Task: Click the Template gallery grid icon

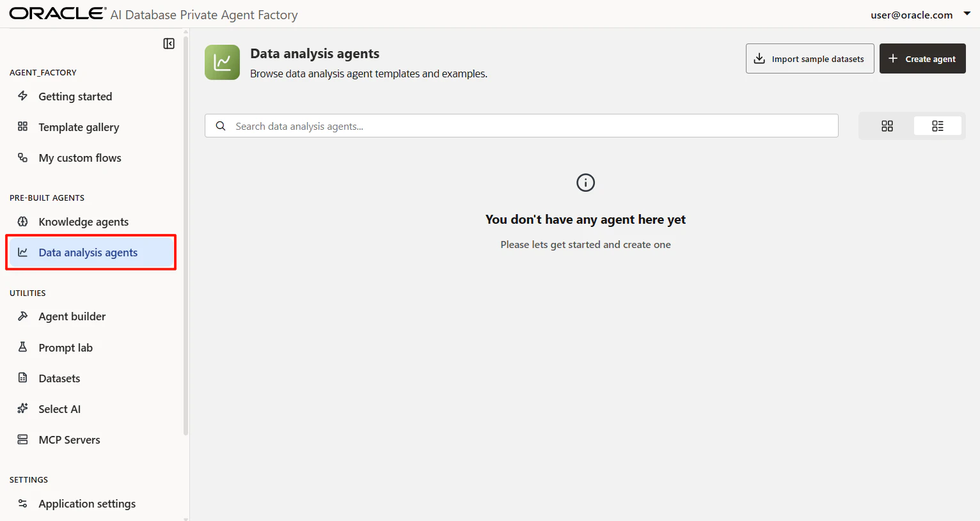Action: [22, 127]
